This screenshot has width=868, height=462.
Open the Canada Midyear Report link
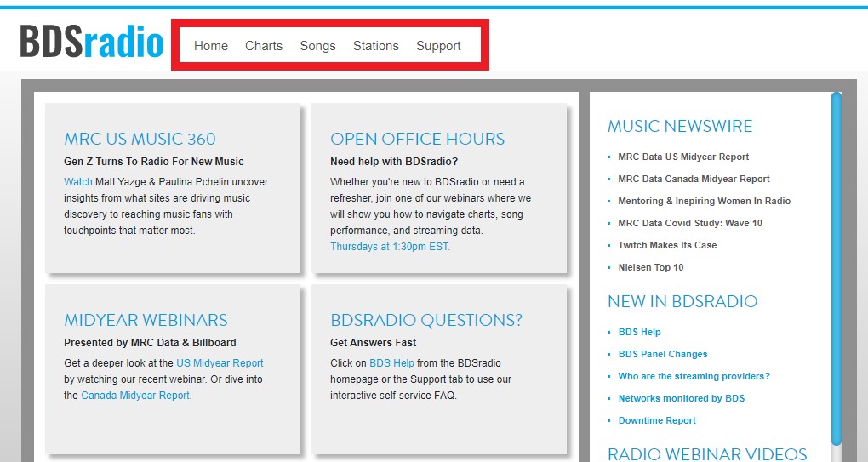(x=135, y=395)
